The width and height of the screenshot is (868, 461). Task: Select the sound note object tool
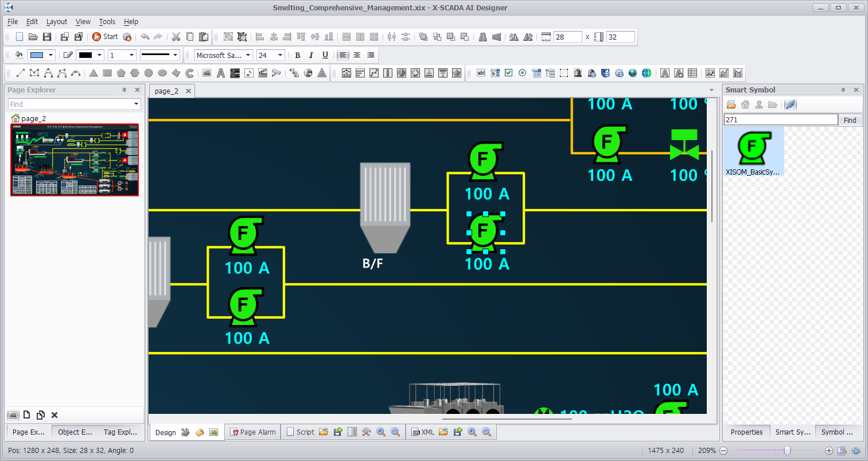248,73
